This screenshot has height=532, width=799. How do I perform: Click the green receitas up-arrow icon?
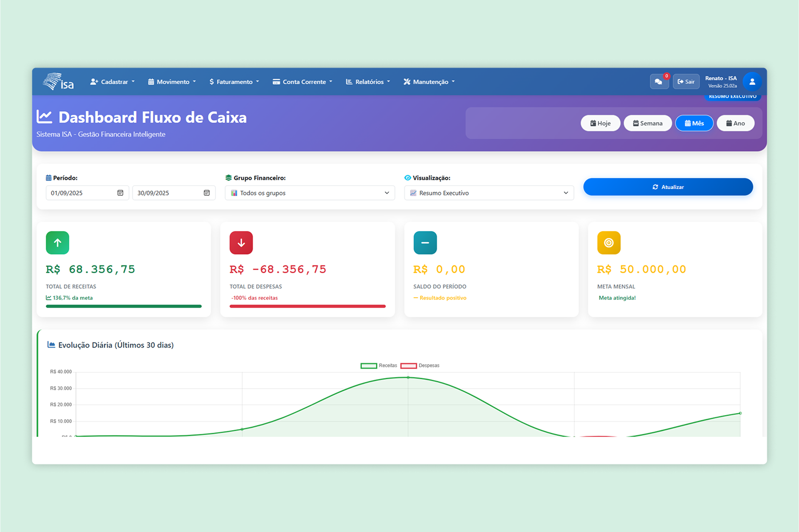tap(57, 243)
